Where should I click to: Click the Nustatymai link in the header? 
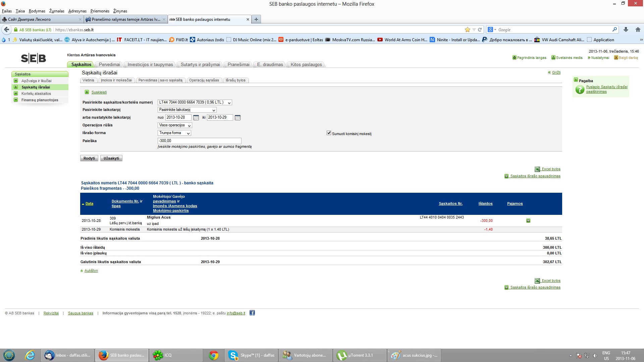click(x=600, y=58)
